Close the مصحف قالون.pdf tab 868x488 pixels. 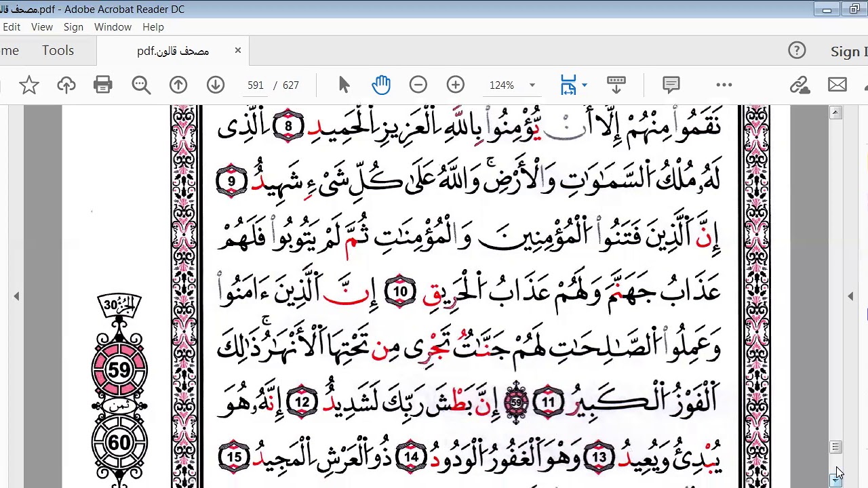coord(238,50)
